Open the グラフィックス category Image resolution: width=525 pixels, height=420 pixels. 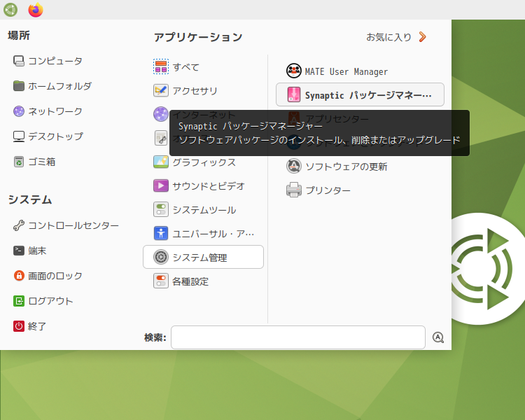point(204,162)
